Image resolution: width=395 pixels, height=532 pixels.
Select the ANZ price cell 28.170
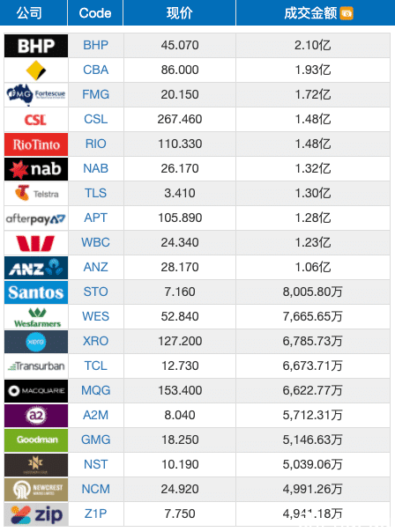180,268
